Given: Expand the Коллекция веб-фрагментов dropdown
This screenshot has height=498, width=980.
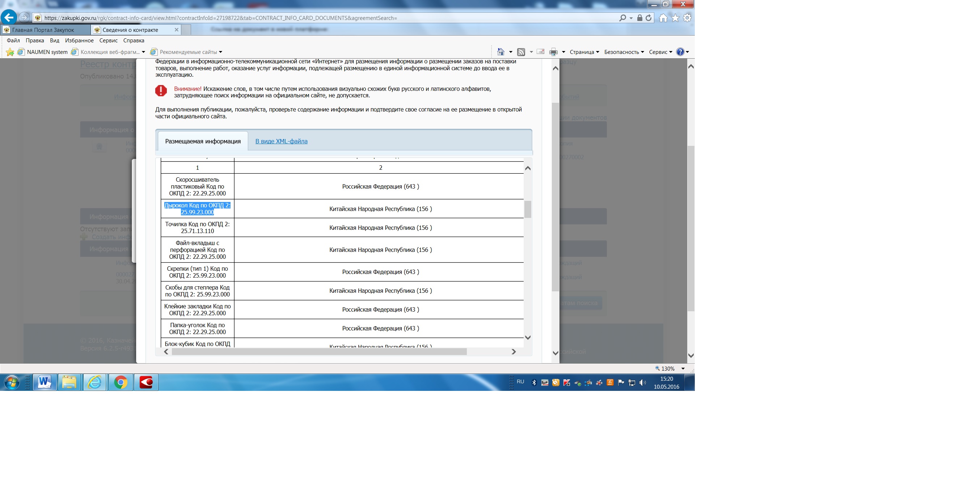Looking at the screenshot, I should (x=143, y=52).
